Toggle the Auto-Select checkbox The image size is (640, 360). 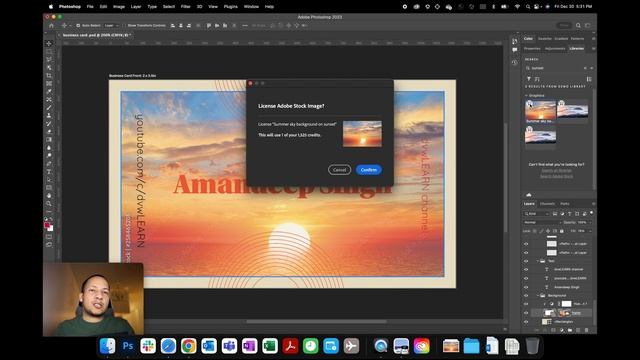pos(78,25)
